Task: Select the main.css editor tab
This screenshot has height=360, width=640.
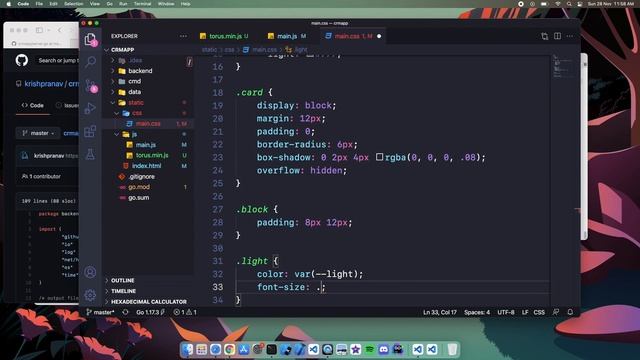Action: [353, 36]
